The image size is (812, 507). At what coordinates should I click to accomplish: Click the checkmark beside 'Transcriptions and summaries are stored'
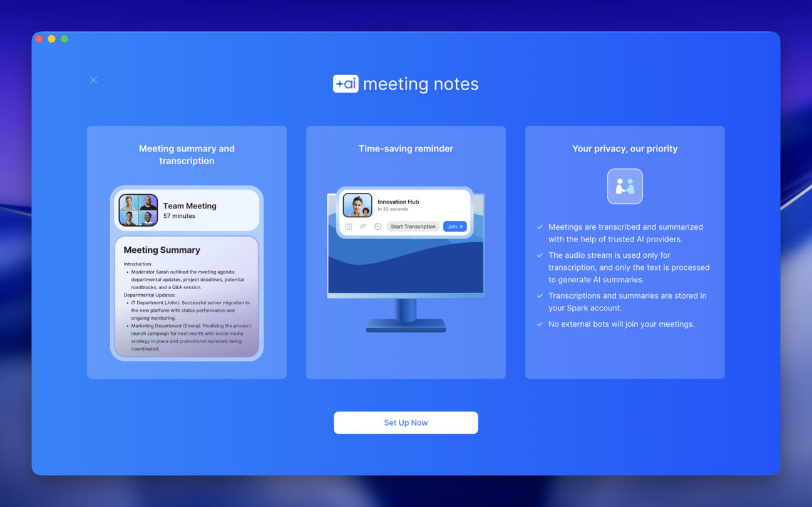(540, 296)
